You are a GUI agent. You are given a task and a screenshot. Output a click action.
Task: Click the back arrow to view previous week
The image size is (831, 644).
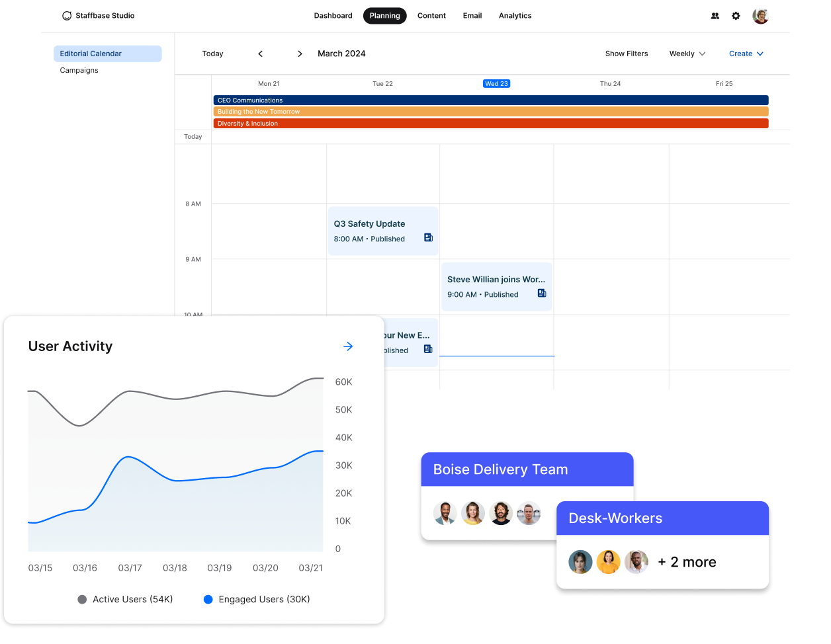click(x=260, y=54)
